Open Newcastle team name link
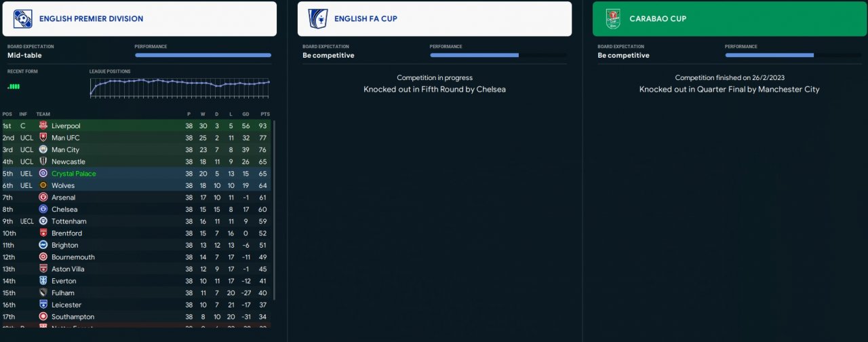Image resolution: width=868 pixels, height=342 pixels. (x=68, y=161)
